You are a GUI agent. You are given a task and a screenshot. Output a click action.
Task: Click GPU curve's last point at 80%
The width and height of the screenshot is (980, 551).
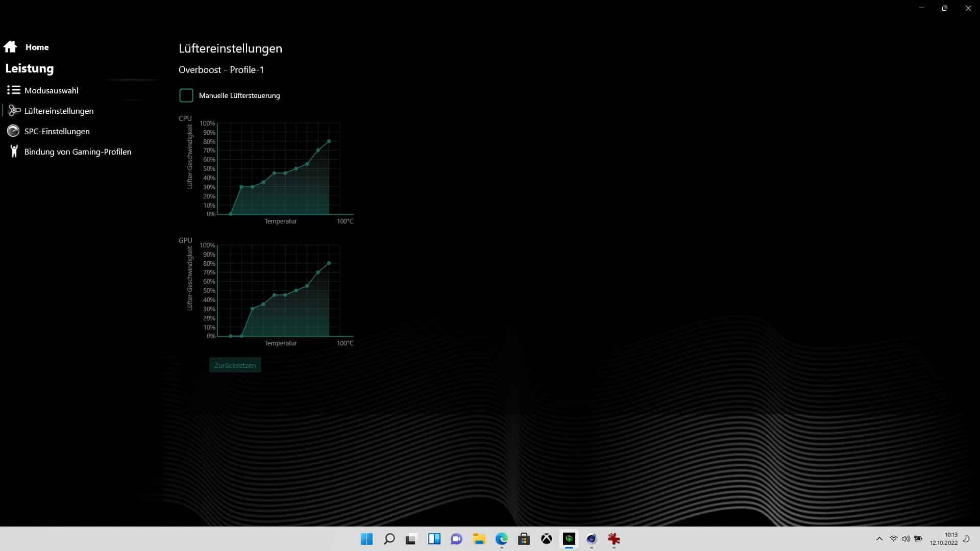pos(329,263)
